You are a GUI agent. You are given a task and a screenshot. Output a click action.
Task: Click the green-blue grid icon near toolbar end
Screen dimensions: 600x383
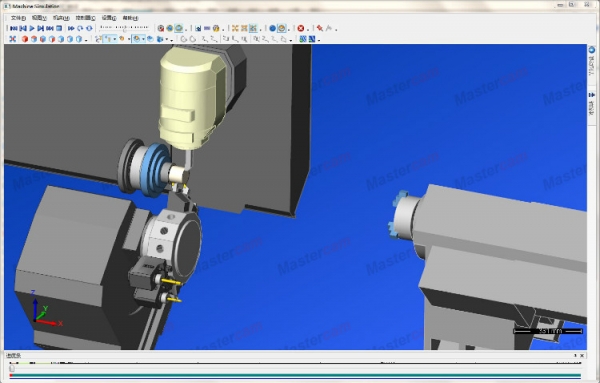tap(303, 39)
